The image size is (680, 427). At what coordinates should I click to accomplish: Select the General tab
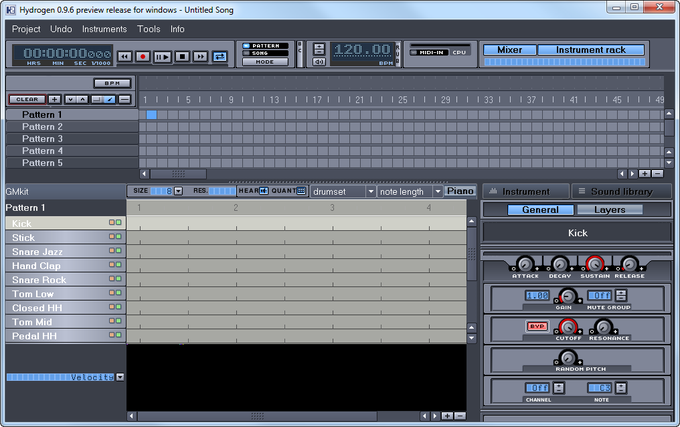point(540,210)
